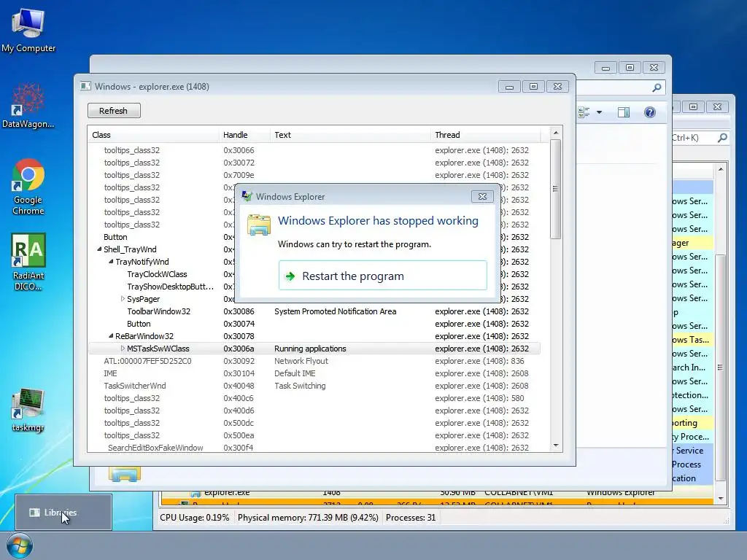The height and width of the screenshot is (560, 747).
Task: Click the CPU Usage status bar entry
Action: 194,517
